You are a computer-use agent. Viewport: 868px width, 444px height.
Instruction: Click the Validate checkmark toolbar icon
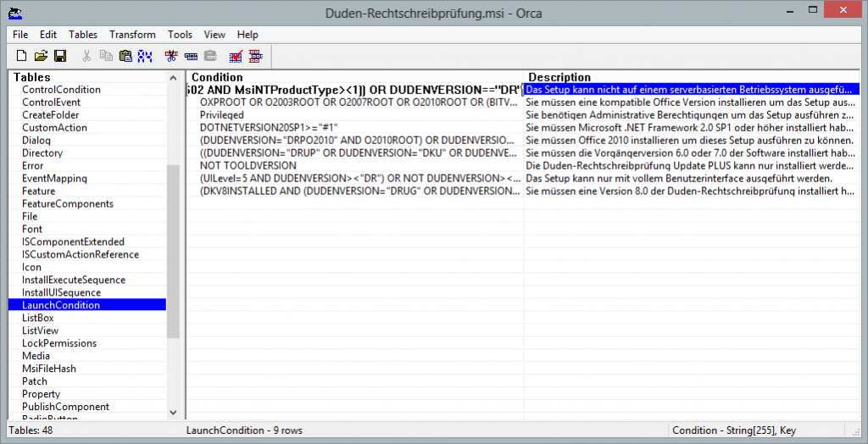point(236,56)
